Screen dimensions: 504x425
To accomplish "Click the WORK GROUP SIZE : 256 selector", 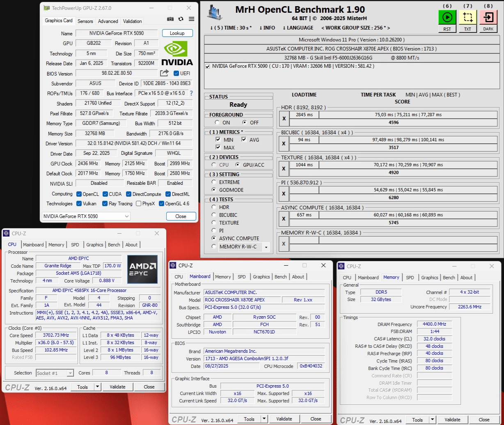I will coord(355,28).
